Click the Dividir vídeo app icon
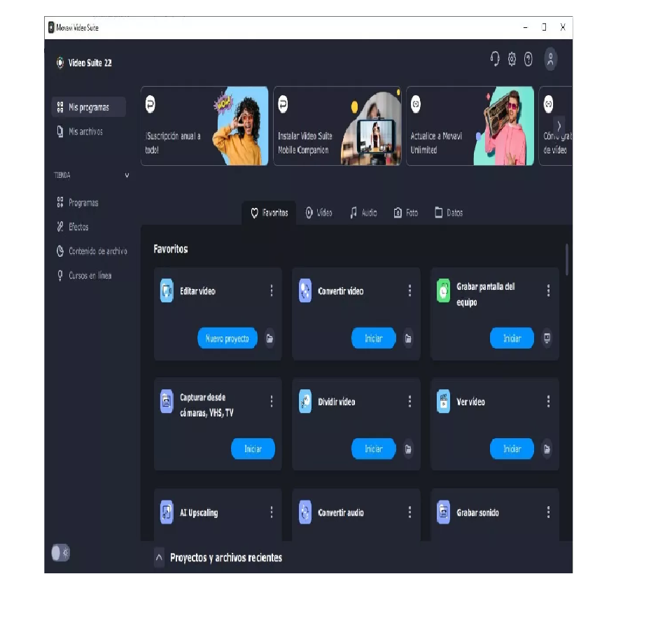The image size is (672, 630). point(305,401)
